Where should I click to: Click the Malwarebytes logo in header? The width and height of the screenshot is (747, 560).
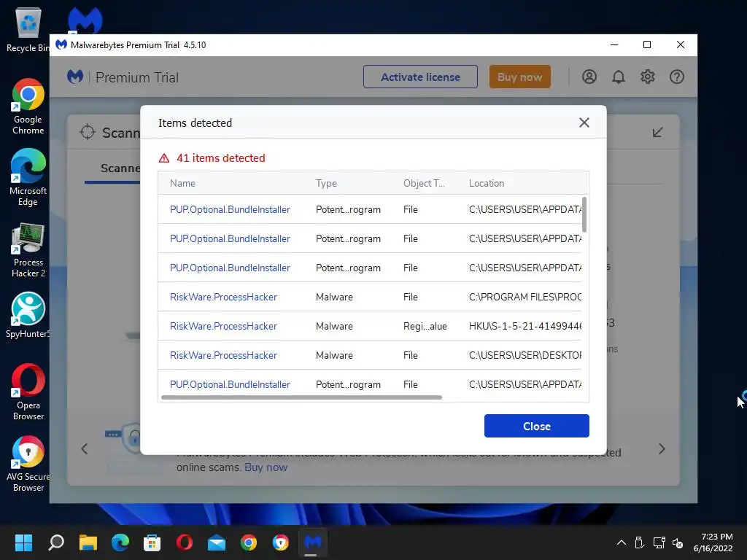point(75,77)
